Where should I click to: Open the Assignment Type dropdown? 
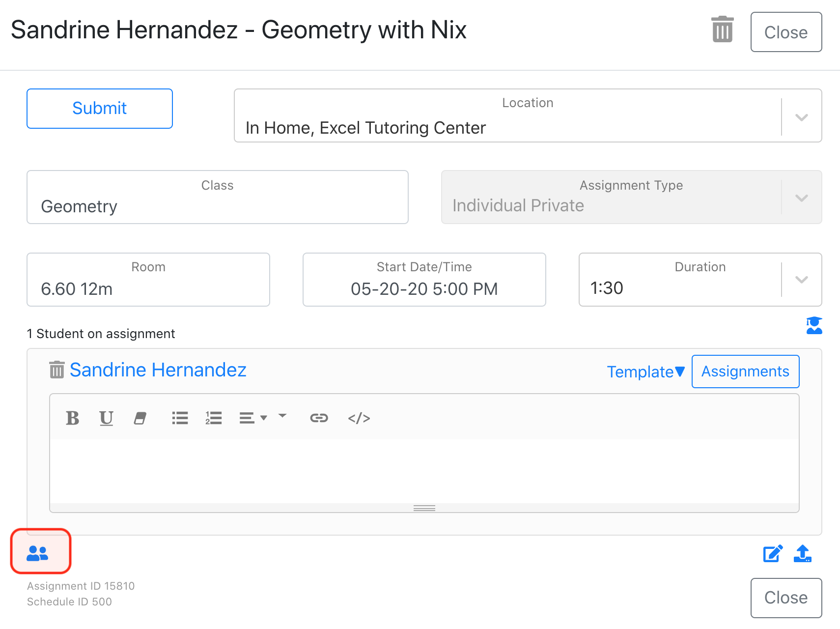(631, 197)
